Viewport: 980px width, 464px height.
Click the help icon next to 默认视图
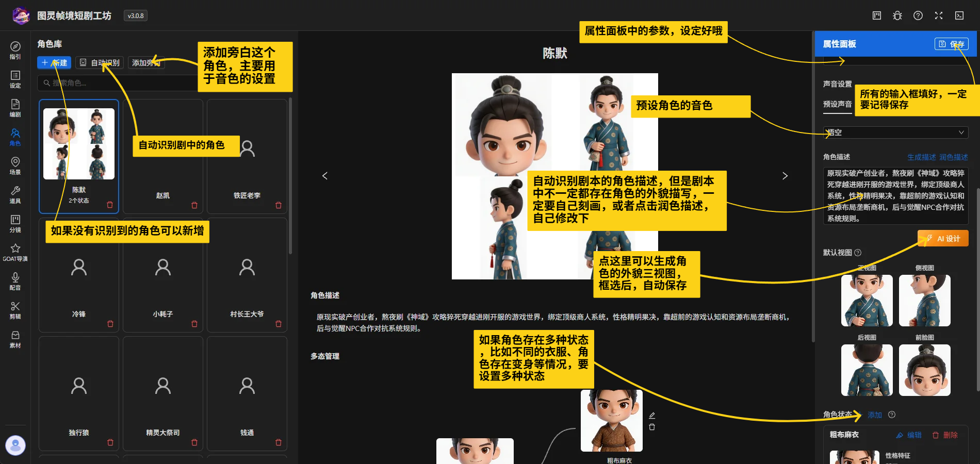tap(858, 253)
